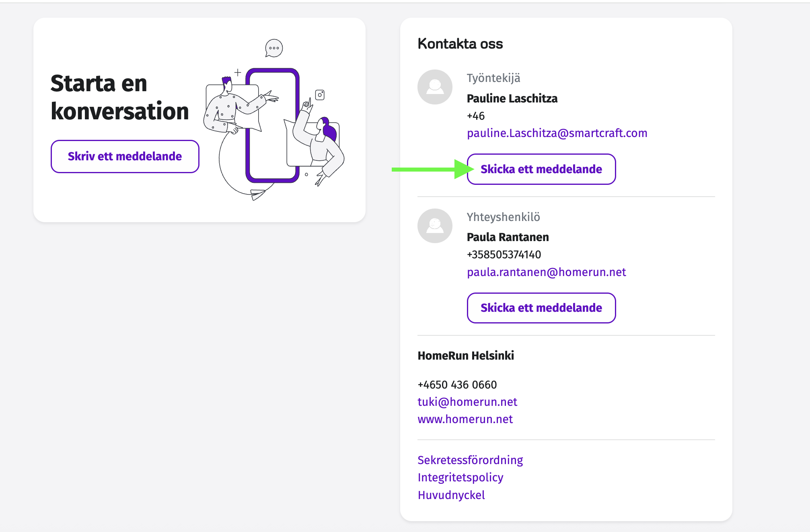Click the paper plane icon in the illustration
Image resolution: width=810 pixels, height=532 pixels.
258,195
